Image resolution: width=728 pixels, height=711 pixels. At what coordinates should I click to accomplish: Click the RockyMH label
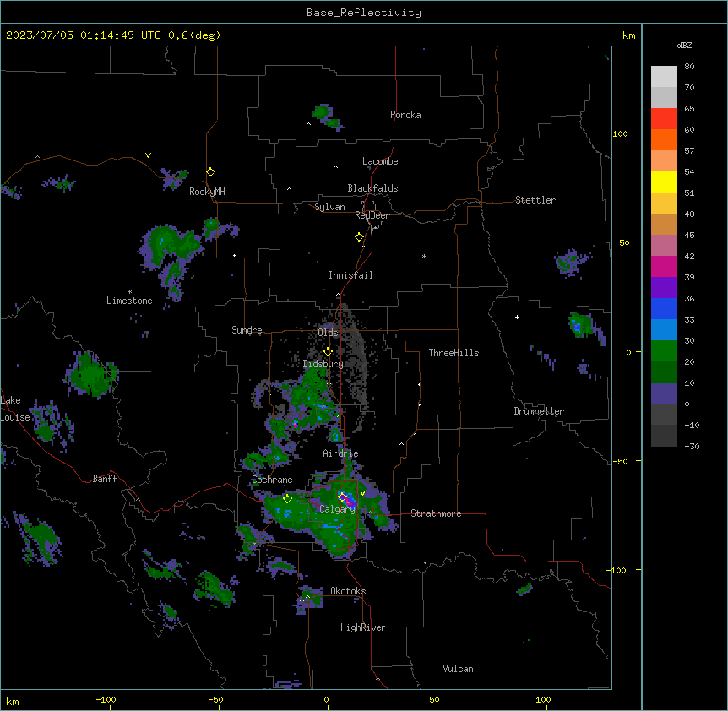tap(207, 192)
